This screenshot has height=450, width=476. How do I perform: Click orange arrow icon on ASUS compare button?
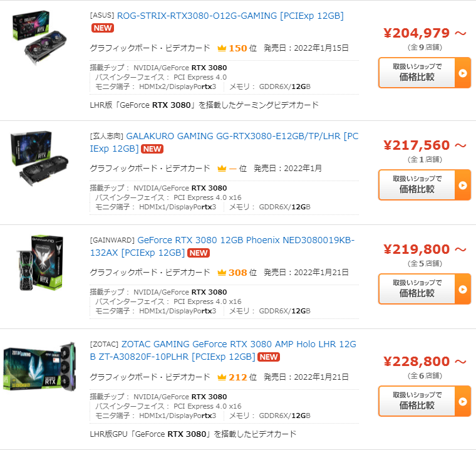[463, 73]
